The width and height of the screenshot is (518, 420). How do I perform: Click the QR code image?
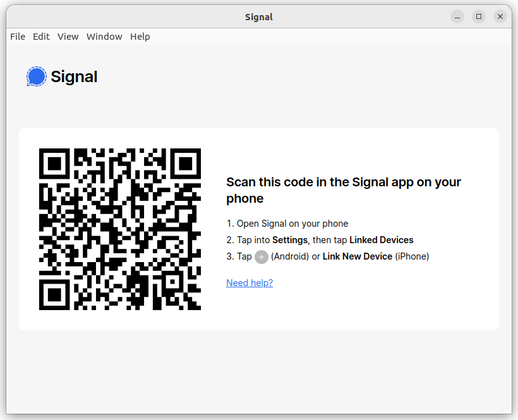[x=120, y=229]
